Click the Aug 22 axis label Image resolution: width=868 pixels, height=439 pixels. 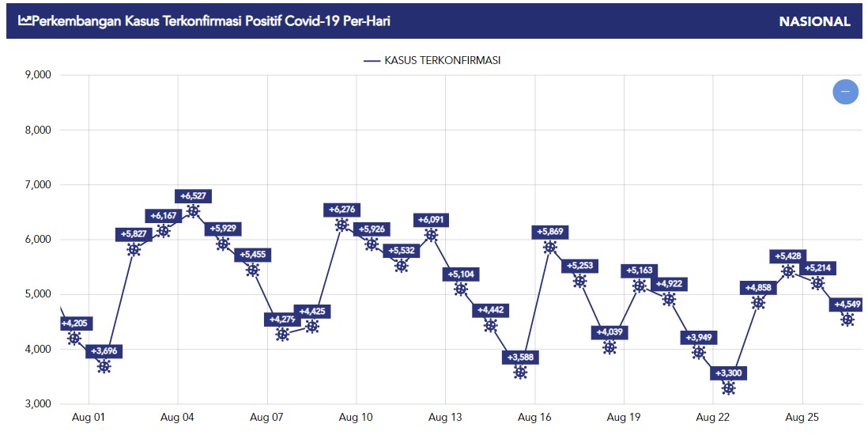tap(712, 418)
